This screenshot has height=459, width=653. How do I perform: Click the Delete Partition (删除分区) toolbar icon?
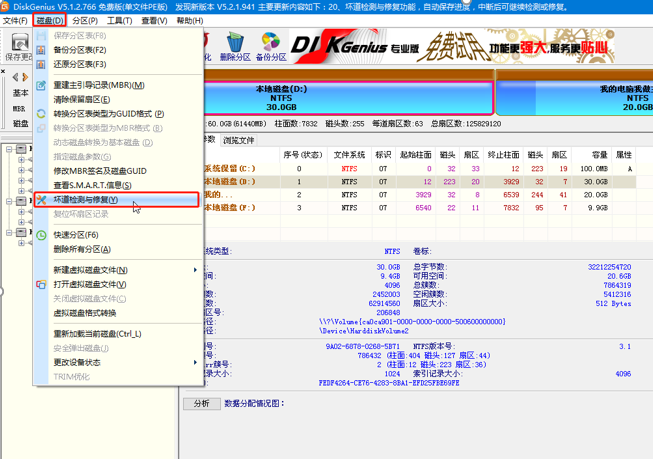tap(234, 46)
